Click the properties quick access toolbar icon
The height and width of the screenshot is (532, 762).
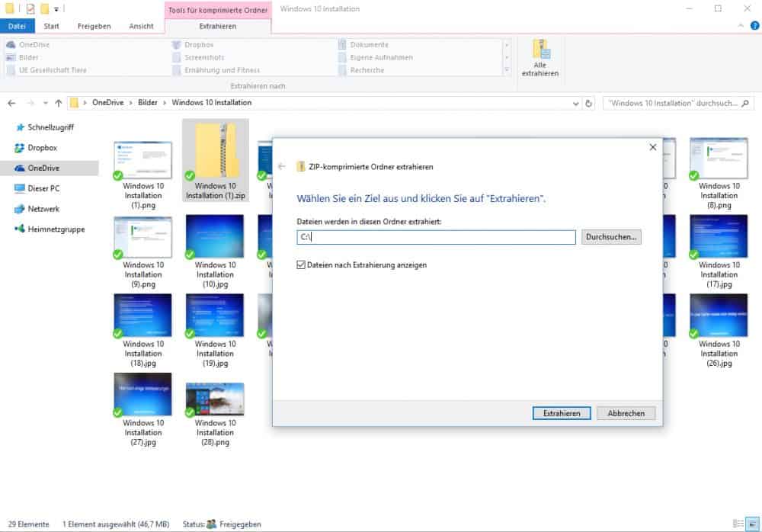[30, 8]
